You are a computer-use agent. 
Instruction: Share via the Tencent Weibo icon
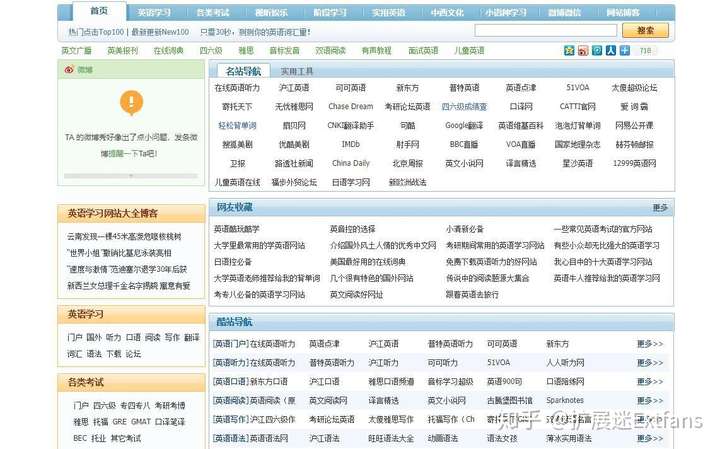596,51
